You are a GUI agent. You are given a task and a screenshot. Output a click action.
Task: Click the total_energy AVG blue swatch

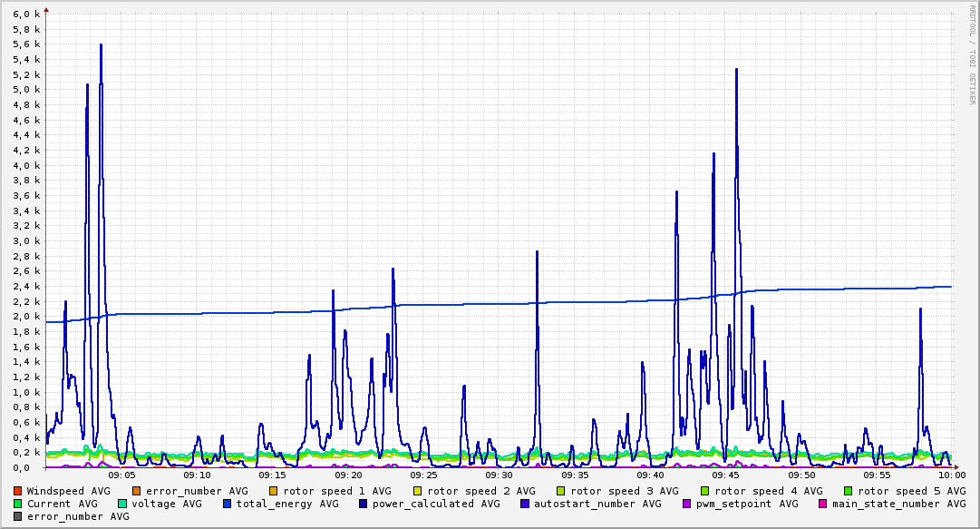pyautogui.click(x=227, y=504)
